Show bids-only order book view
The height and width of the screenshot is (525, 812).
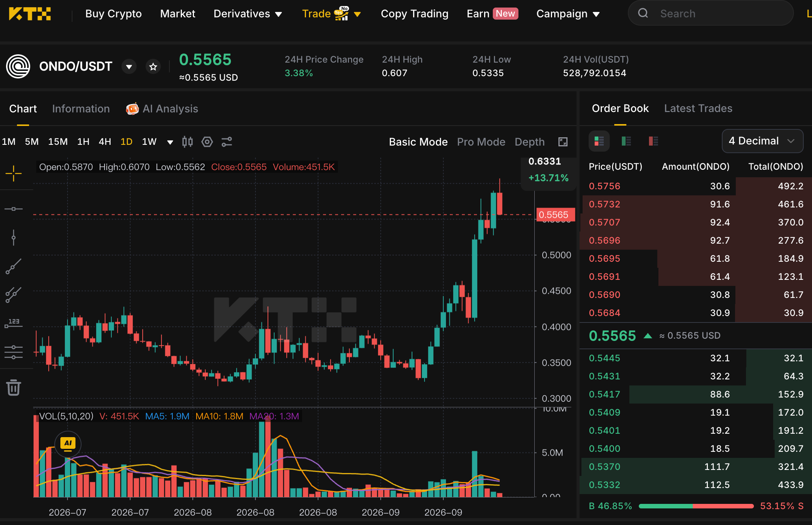pos(626,141)
